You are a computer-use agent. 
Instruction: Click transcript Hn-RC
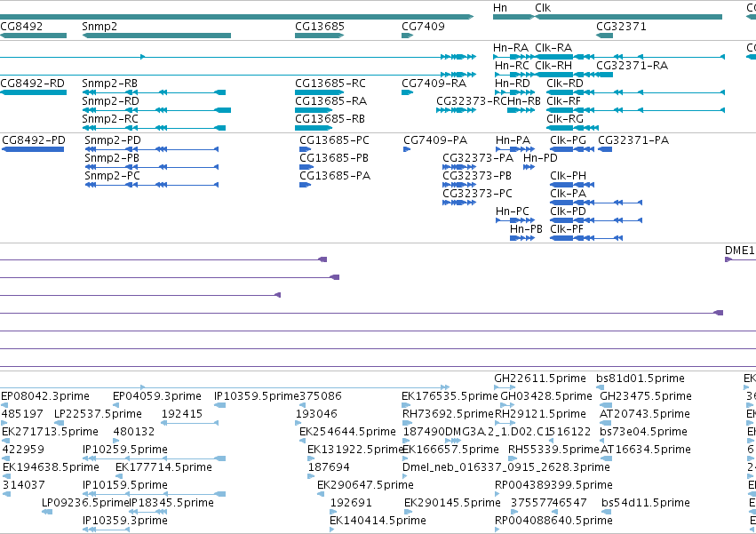(512, 66)
